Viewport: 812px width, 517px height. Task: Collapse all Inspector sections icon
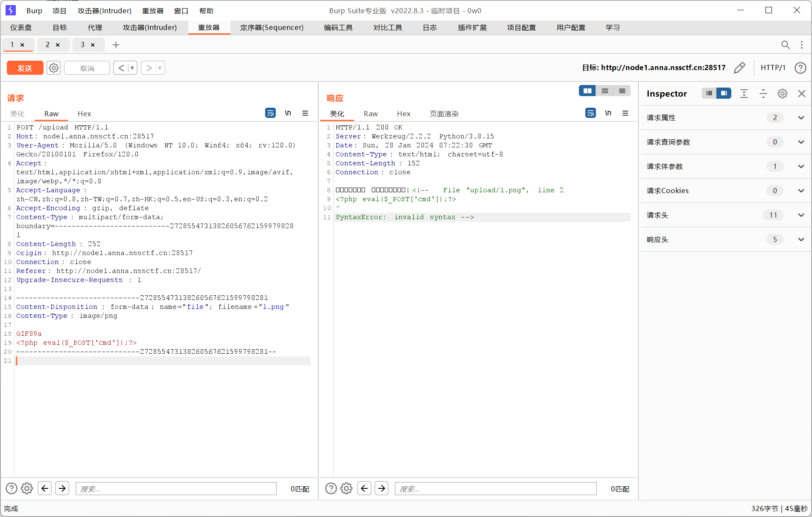click(x=763, y=94)
